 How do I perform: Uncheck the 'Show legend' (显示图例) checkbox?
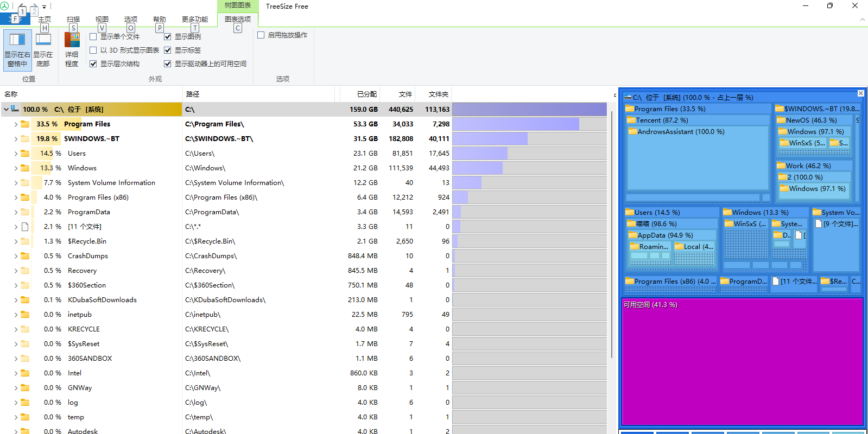168,37
